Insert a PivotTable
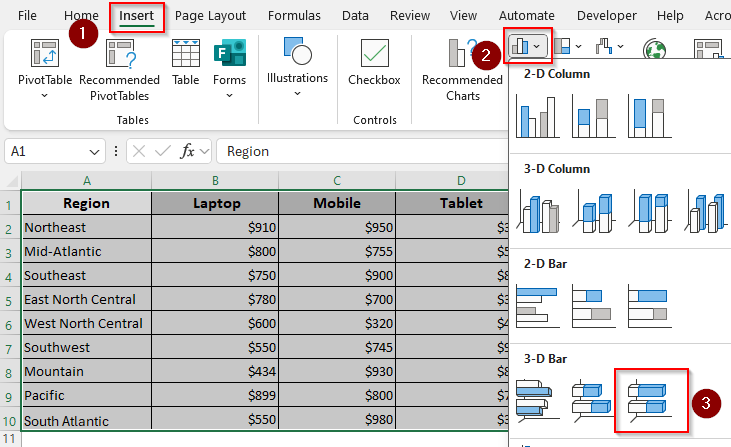731x447 pixels. click(x=45, y=68)
